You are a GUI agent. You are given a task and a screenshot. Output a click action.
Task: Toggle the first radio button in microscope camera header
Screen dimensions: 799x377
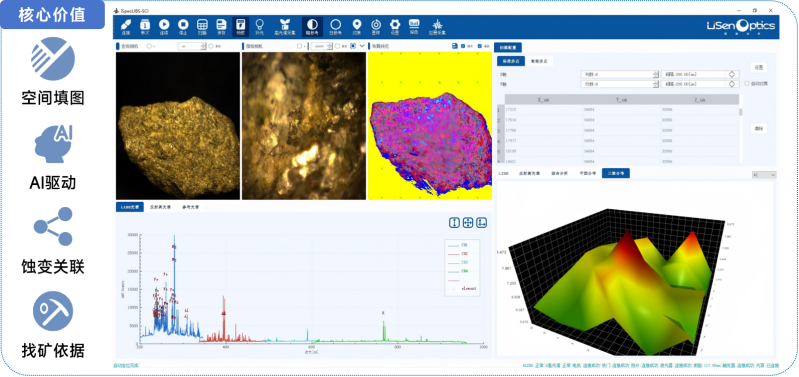pyautogui.click(x=299, y=46)
